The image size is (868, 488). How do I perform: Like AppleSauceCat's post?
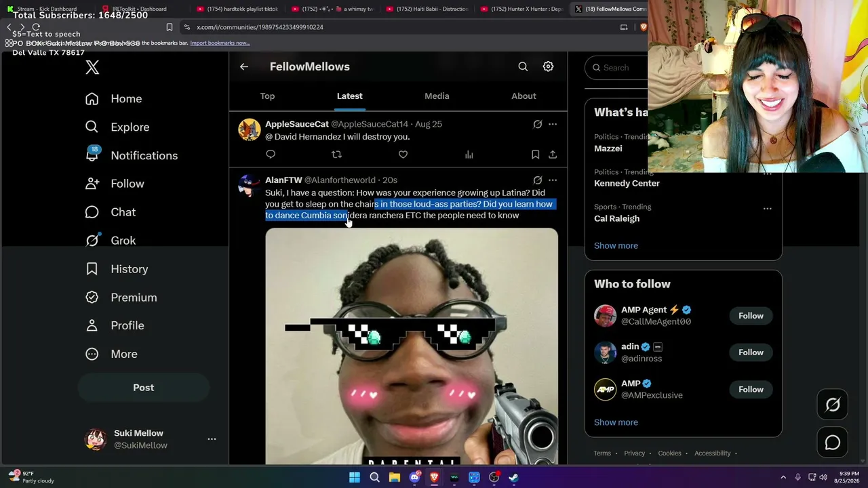(x=403, y=155)
